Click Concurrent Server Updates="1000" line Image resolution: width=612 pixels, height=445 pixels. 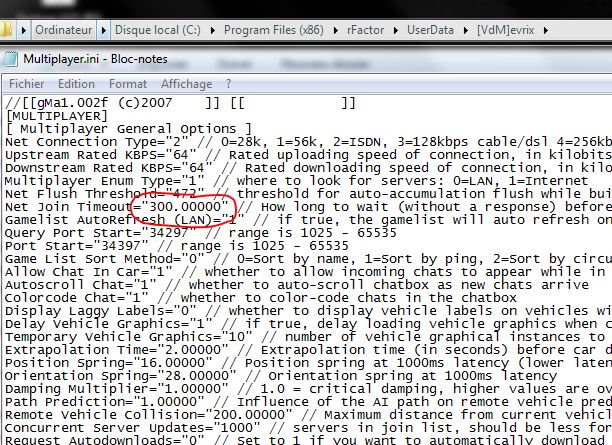(x=308, y=427)
